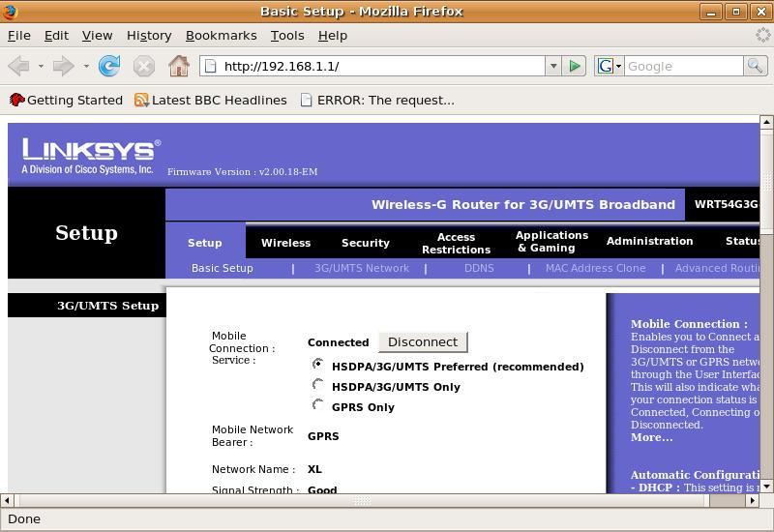Open the Latest BBC Headlines feed bookmark
The height and width of the screenshot is (532, 774).
coord(210,100)
